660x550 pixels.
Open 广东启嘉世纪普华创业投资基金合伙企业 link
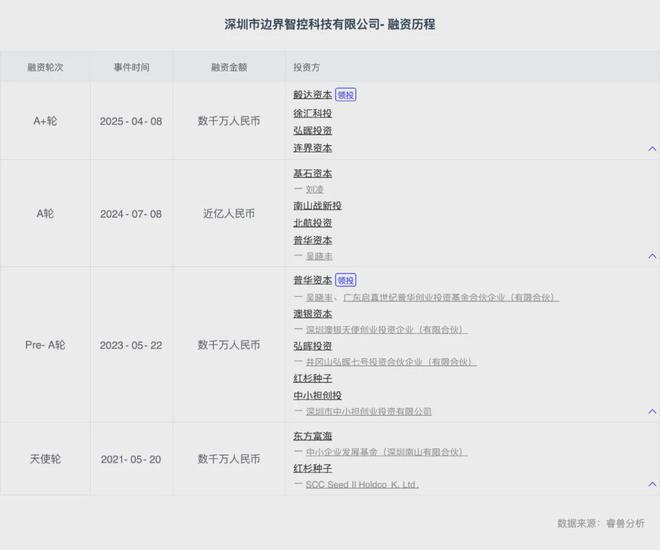tap(451, 298)
